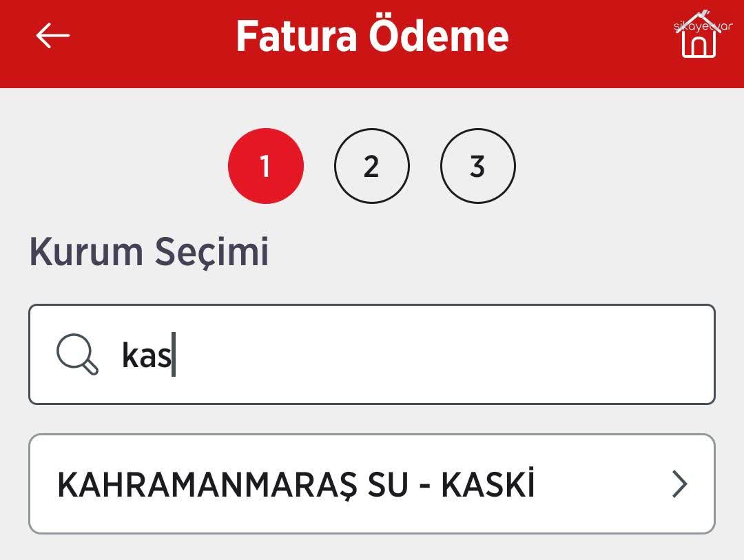
Task: Tap step 3 circle indicator
Action: (477, 165)
